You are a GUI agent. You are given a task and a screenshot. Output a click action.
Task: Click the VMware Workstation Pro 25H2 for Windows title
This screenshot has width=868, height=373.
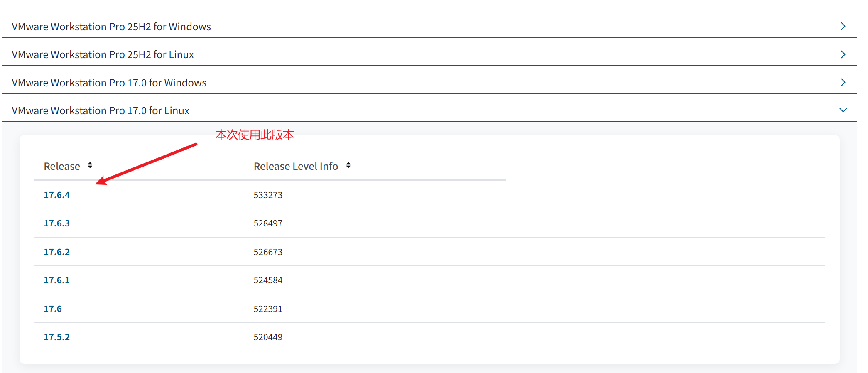tap(111, 27)
